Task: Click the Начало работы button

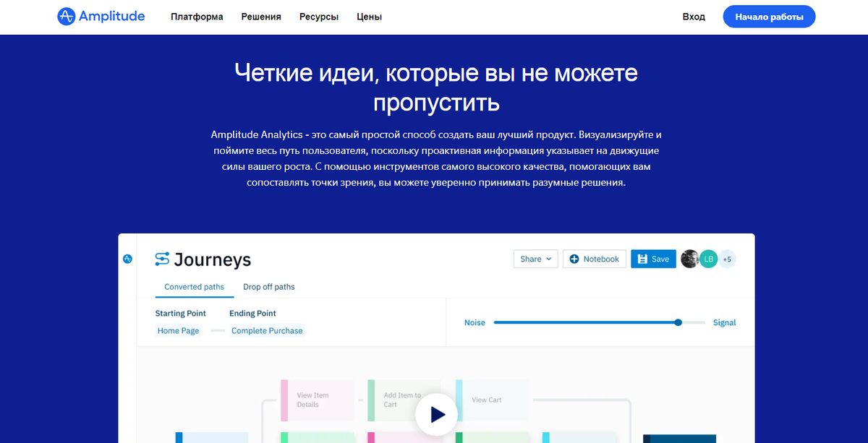Action: [769, 17]
